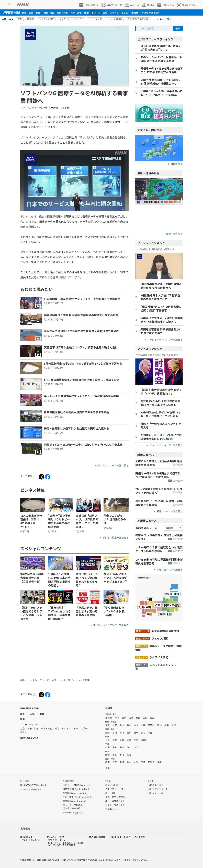This screenshot has width=203, height=868.
Task: Click ビジネスニュース一覧 in the breadcrumb
Action: [59, 680]
